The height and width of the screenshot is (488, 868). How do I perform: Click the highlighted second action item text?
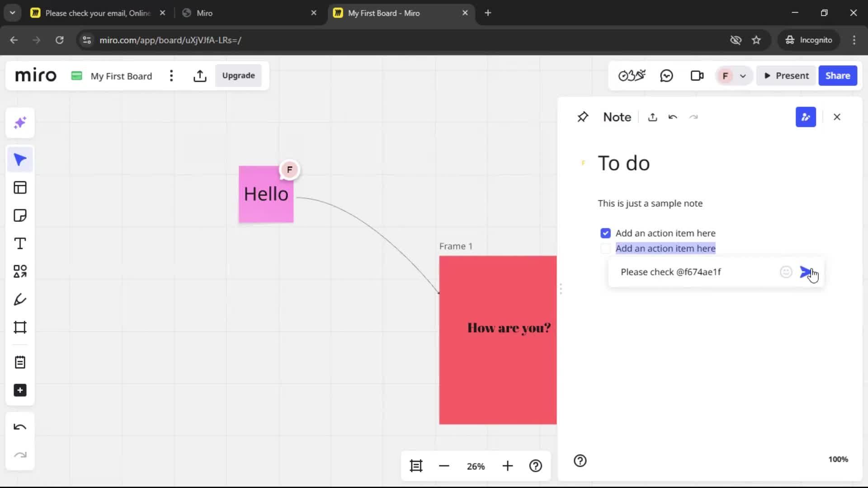click(665, 248)
